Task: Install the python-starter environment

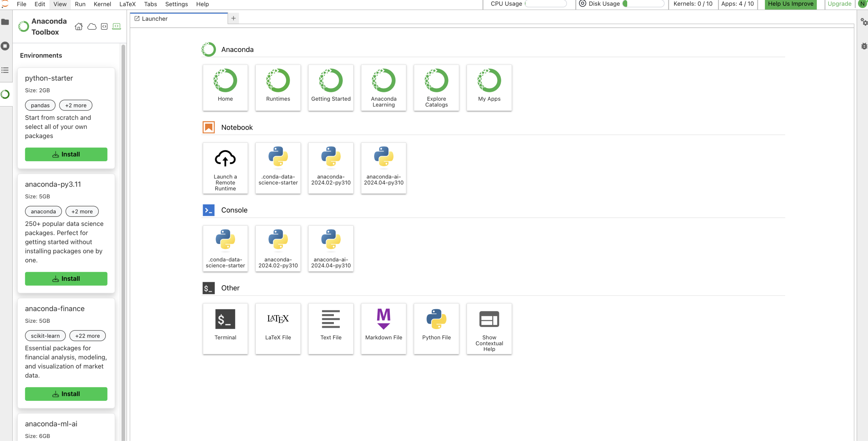Action: tap(66, 154)
